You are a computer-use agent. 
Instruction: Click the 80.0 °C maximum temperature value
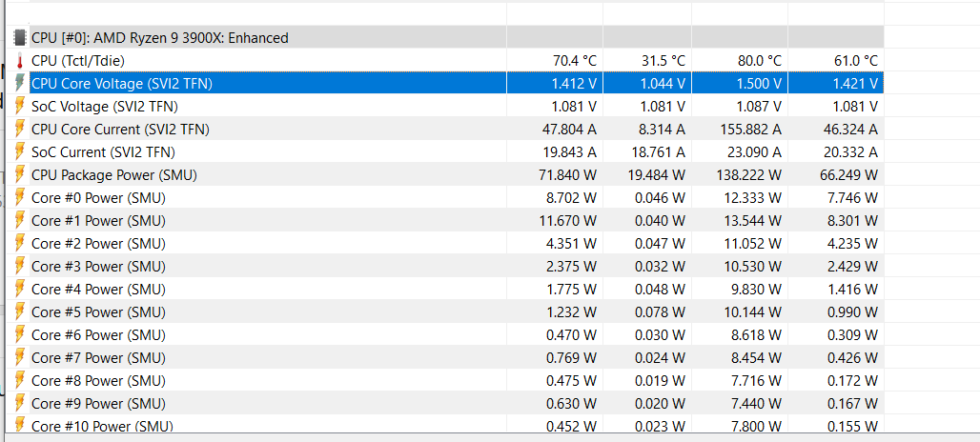pos(760,61)
